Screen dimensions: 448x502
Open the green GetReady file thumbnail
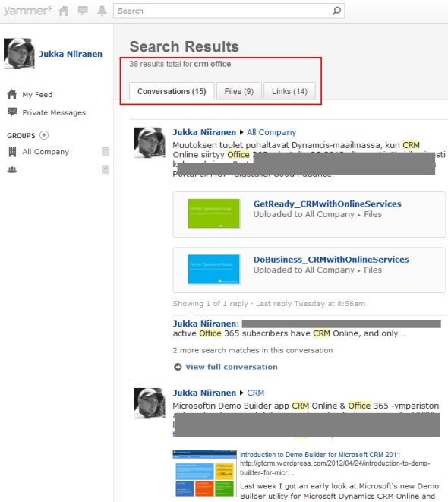coord(214,213)
